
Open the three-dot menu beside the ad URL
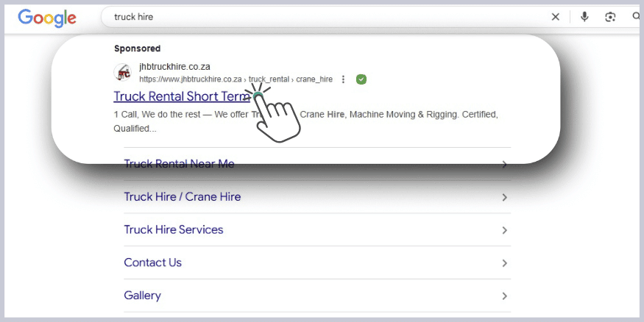click(344, 79)
